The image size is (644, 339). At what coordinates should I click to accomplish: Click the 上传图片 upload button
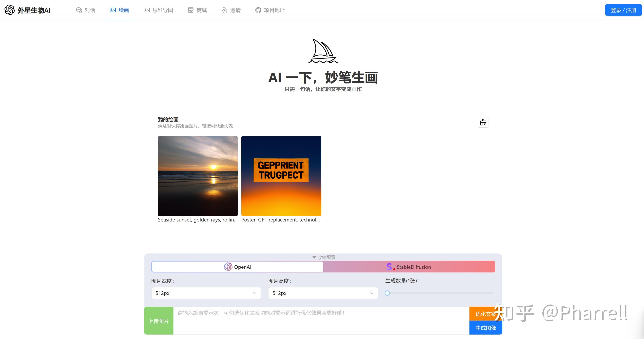point(159,321)
